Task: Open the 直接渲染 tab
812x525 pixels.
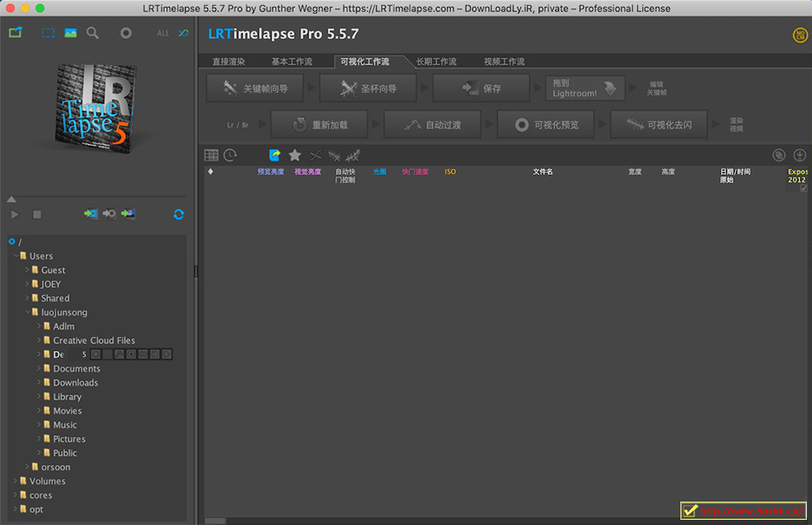Action: click(x=229, y=62)
